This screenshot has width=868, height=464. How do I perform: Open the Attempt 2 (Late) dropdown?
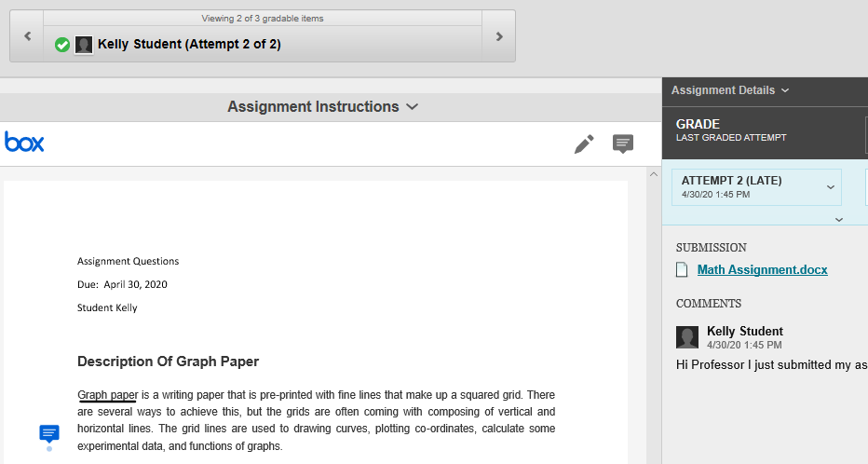(756, 187)
